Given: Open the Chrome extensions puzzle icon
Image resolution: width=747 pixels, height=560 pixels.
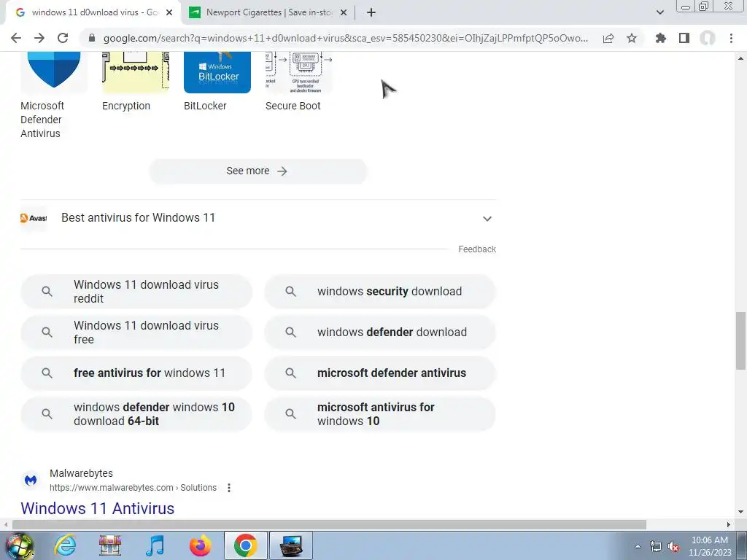Looking at the screenshot, I should tap(661, 38).
